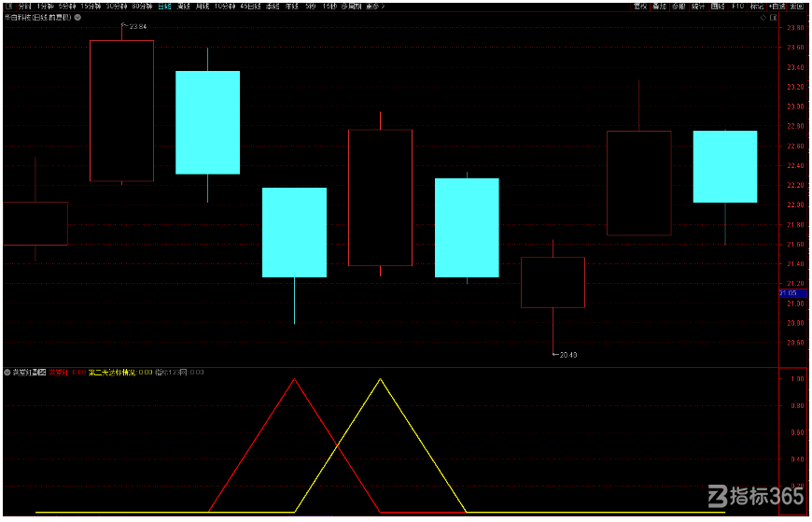Click the red candlestick bottoming at 20.48
This screenshot has width=812, height=522.
click(x=553, y=283)
